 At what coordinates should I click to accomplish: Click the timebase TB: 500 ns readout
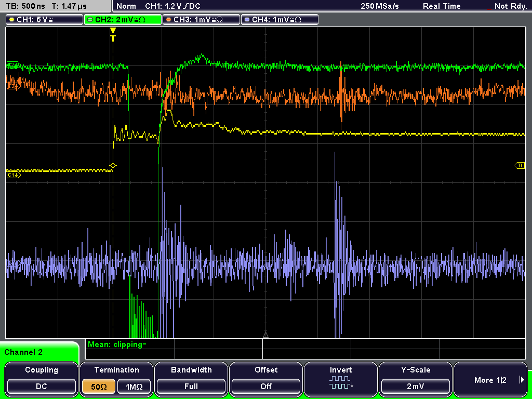pyautogui.click(x=25, y=6)
